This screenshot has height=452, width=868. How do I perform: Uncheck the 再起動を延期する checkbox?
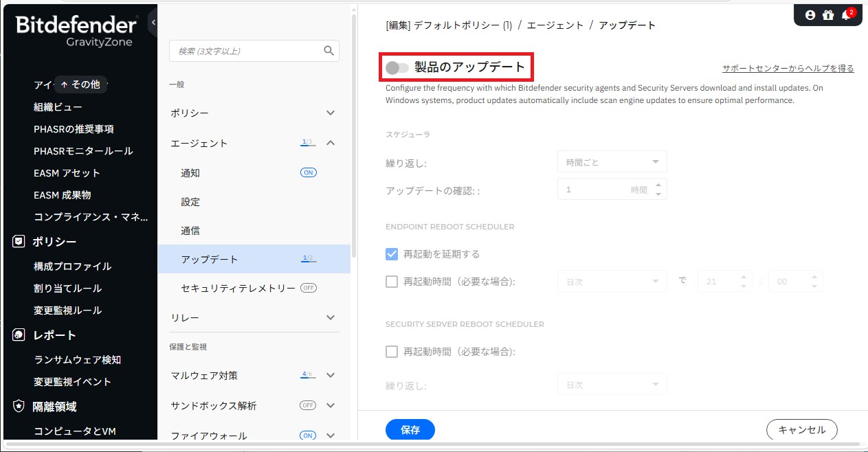click(392, 254)
